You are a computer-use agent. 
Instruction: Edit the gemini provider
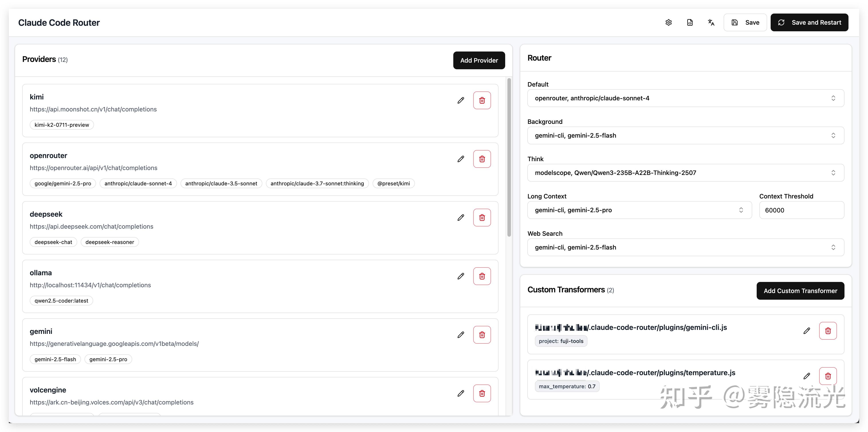coord(461,335)
